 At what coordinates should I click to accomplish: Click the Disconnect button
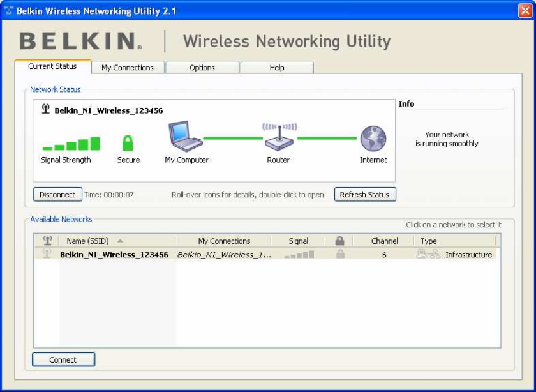coord(57,194)
